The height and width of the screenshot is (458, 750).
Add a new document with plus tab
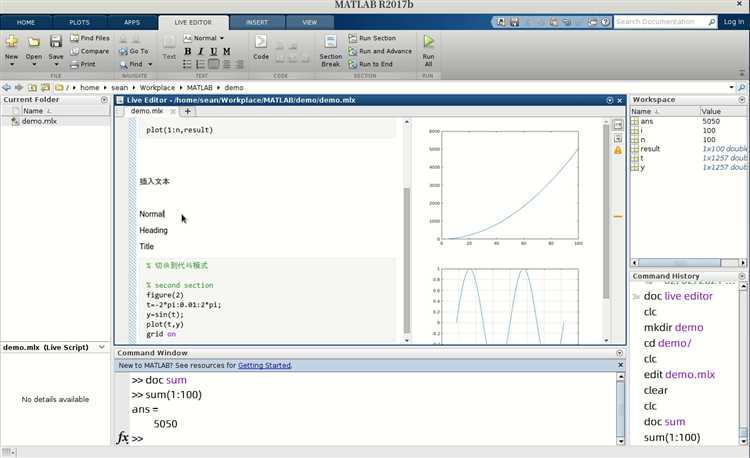coord(188,111)
